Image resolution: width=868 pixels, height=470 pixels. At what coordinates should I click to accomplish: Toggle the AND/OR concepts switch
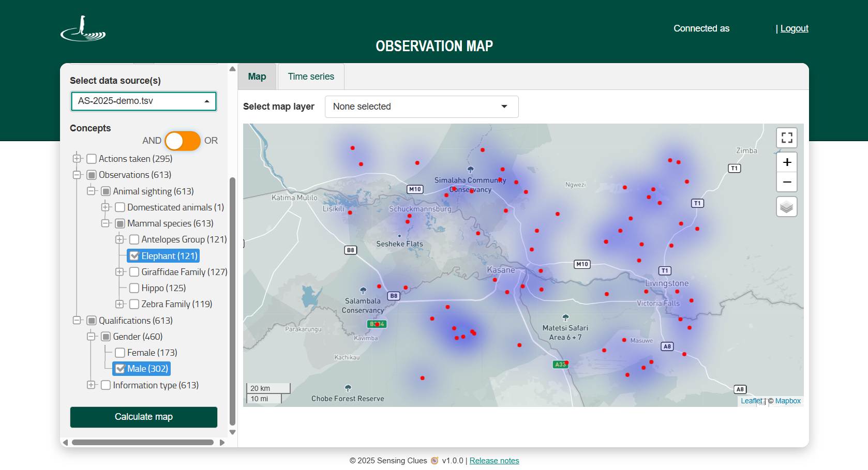[x=183, y=141]
